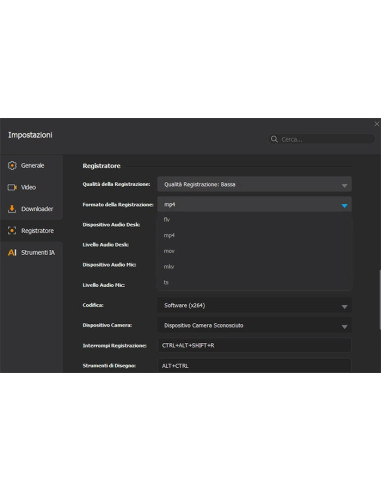Click the Impostazioni window title

[30, 135]
